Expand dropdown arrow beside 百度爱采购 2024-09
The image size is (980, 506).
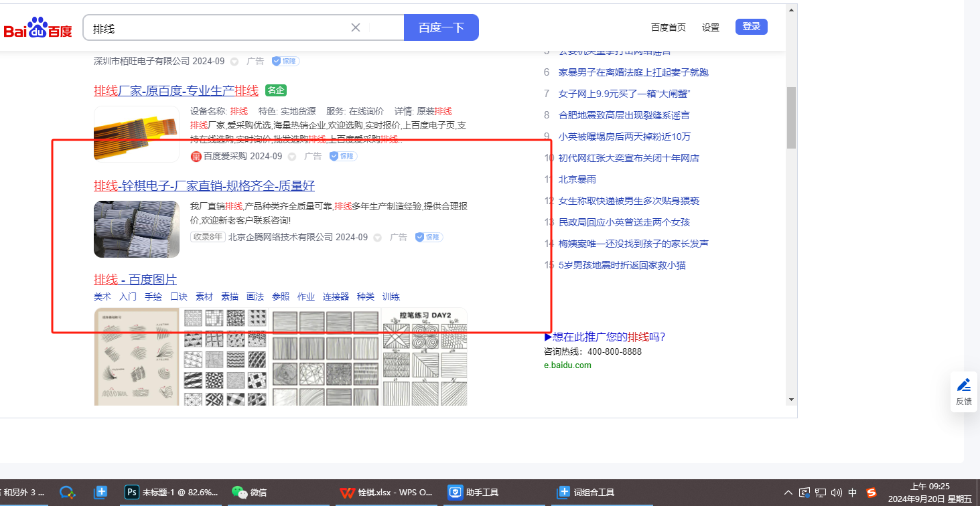(x=292, y=157)
